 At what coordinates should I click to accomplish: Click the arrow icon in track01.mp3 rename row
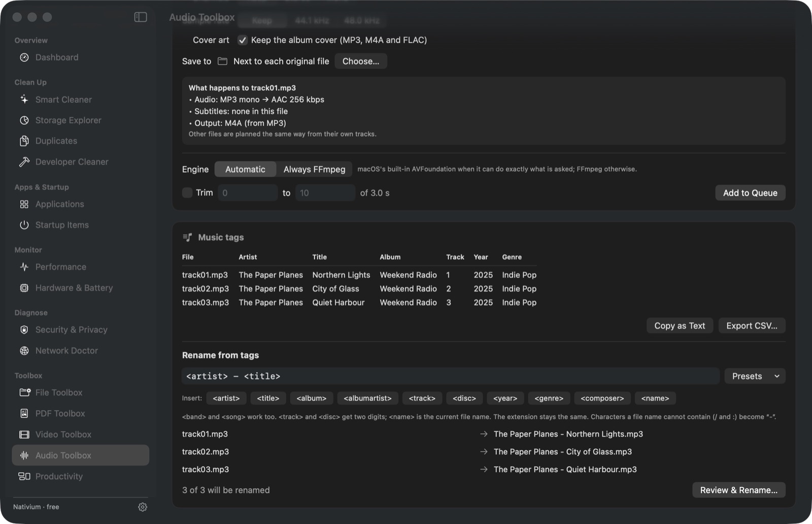[484, 434]
